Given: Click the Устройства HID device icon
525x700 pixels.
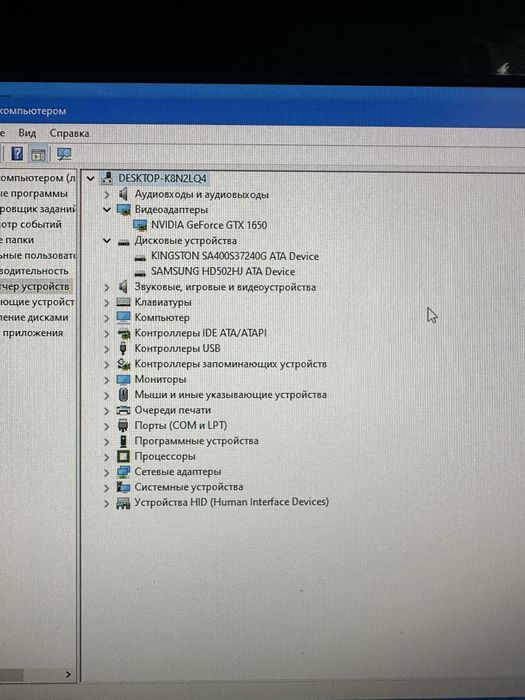Looking at the screenshot, I should point(123,503).
